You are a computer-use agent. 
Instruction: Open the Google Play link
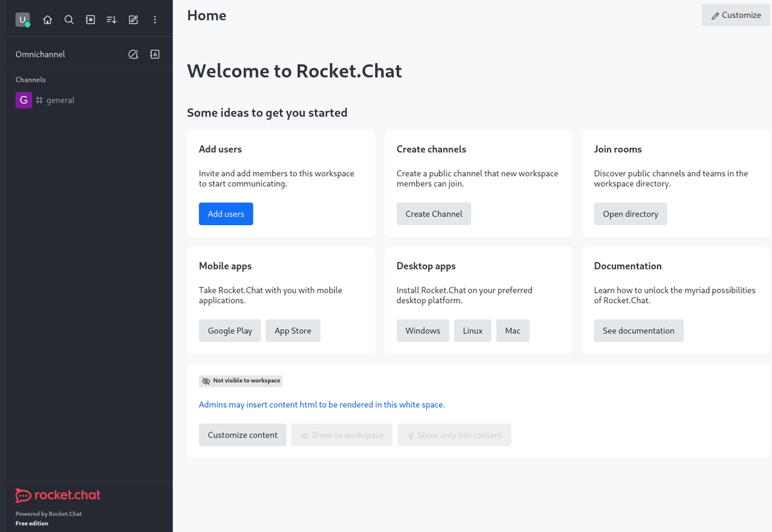pos(230,331)
